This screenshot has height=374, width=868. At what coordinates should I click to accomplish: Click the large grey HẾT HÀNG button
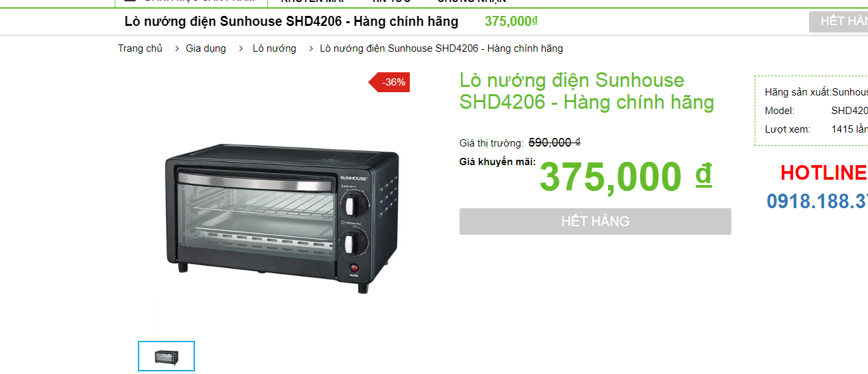click(595, 221)
